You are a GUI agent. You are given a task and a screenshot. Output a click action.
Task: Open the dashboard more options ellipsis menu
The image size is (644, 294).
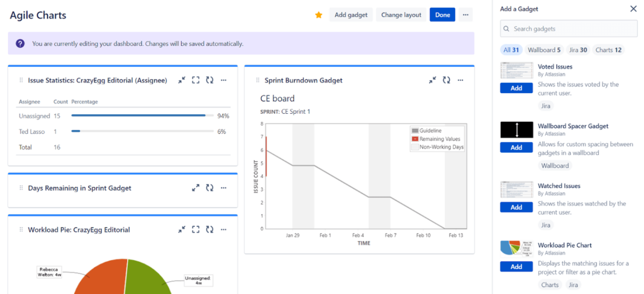click(465, 14)
